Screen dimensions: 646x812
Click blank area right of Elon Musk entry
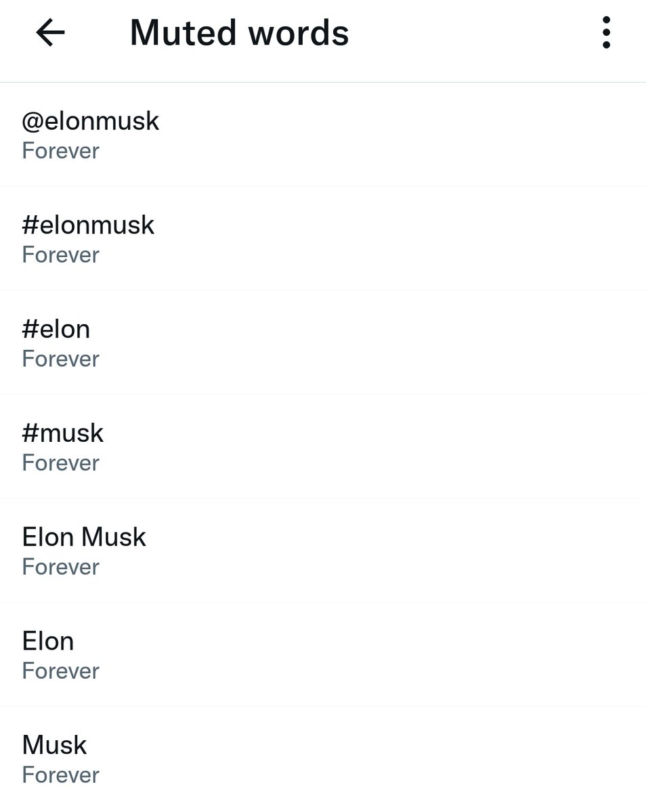point(393,551)
